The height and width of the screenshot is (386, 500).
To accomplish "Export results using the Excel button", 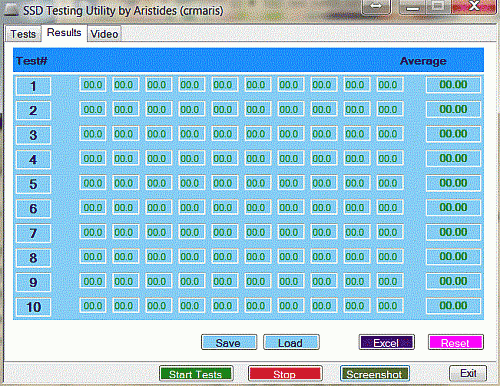I will click(x=387, y=342).
